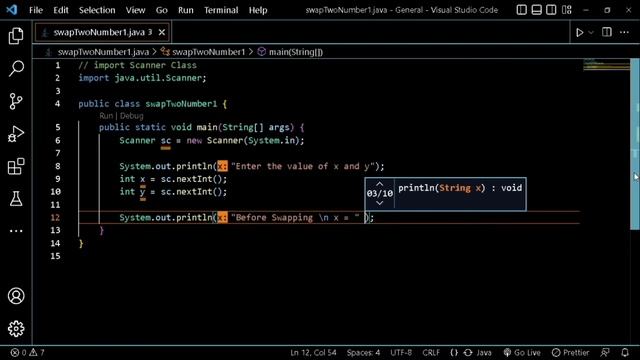Image resolution: width=640 pixels, height=360 pixels.
Task: Click the editor vertical scrollbar
Action: [x=635, y=144]
